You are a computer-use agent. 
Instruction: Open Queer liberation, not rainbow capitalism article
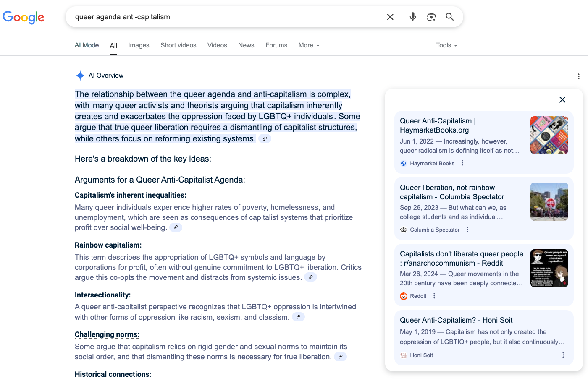coord(452,192)
